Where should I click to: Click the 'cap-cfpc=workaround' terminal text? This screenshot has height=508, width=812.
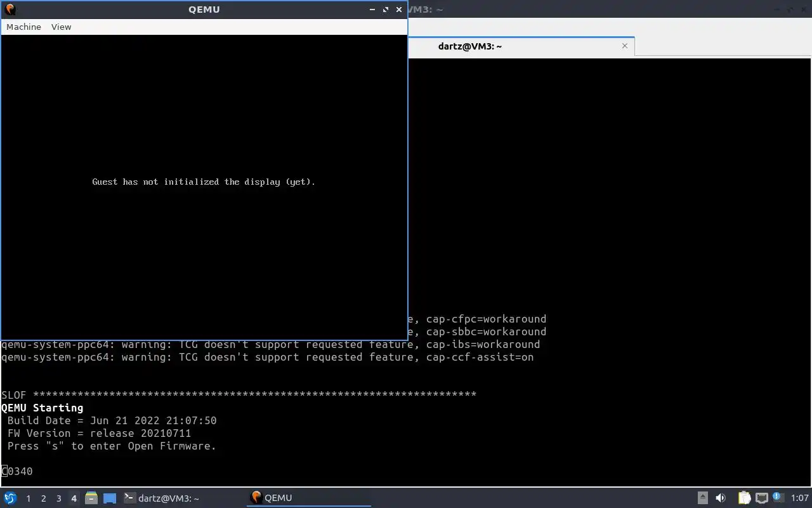[486, 319]
